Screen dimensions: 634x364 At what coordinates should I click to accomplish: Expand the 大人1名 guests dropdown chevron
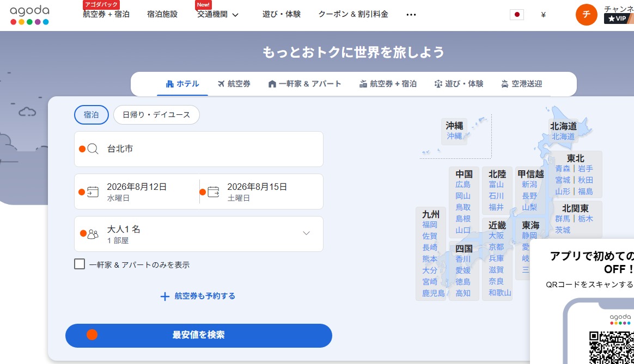307,233
